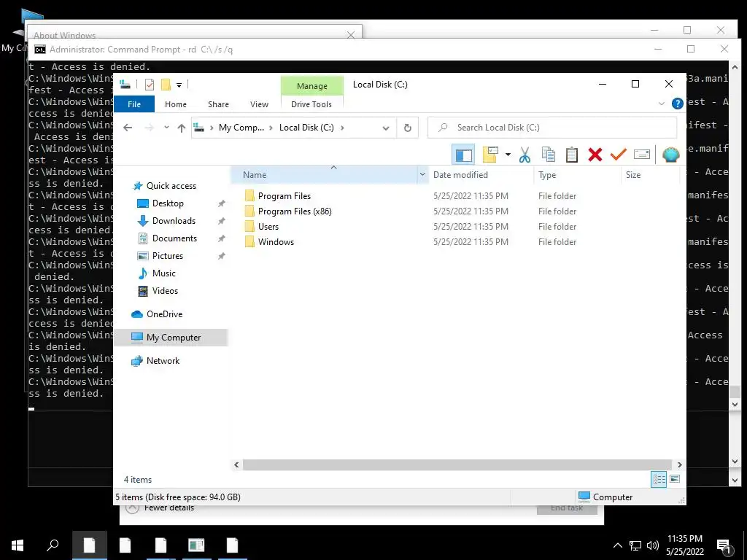Open the folder options toolbar icon
This screenshot has width=747, height=560.
490,155
